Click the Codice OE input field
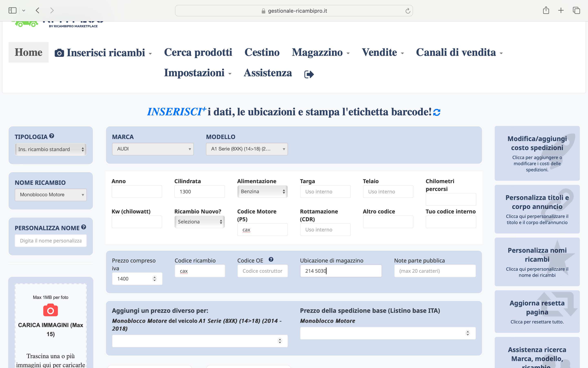 (262, 271)
